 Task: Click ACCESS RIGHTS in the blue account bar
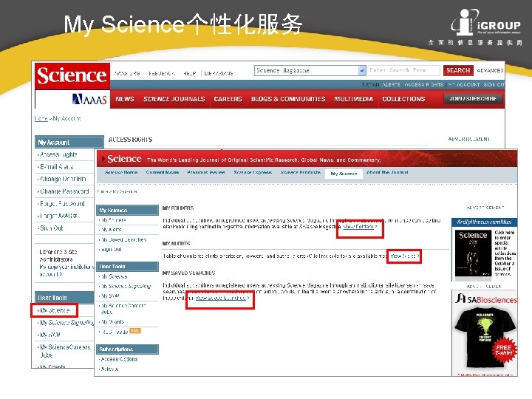click(x=424, y=84)
